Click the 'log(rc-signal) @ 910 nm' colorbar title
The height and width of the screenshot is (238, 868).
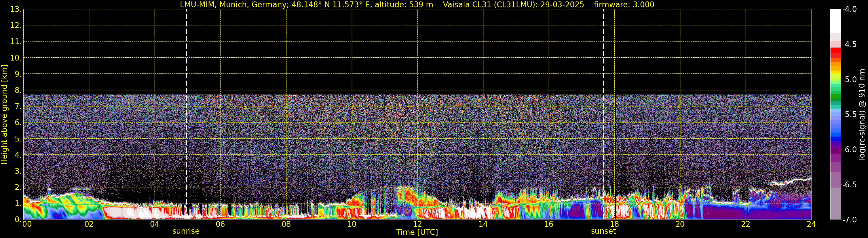[x=862, y=115]
